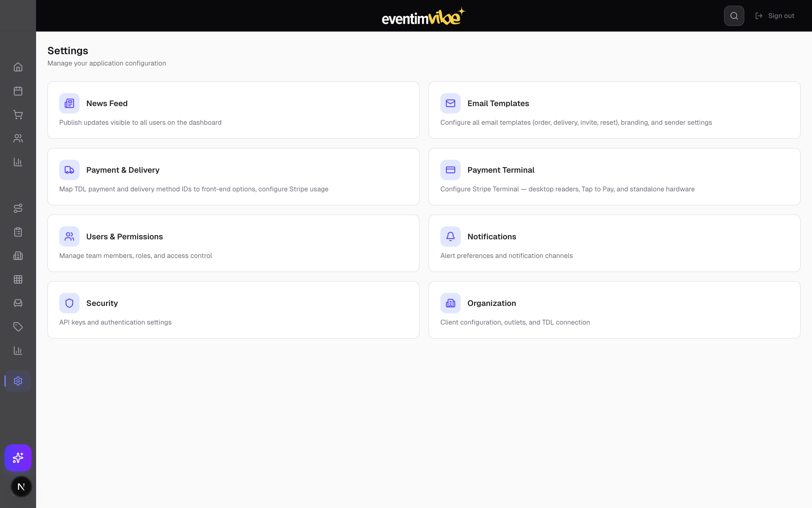Click the Organization building icon

click(450, 303)
